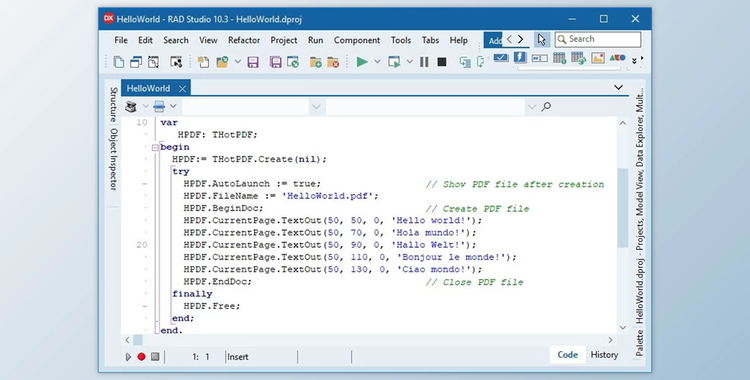Viewport: 750px width, 380px height.
Task: Select the lightning action component icon
Action: coord(520,58)
